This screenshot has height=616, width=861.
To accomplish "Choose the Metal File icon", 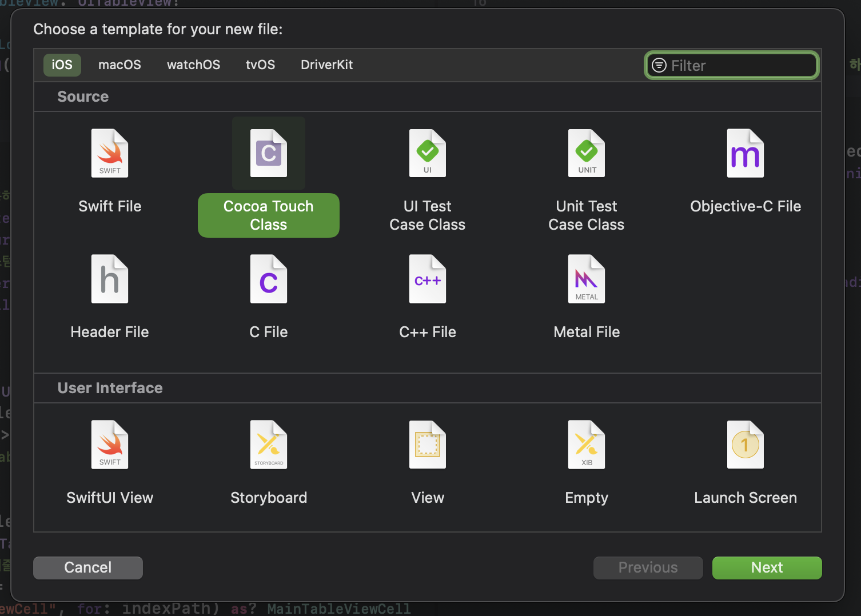I will tap(587, 279).
